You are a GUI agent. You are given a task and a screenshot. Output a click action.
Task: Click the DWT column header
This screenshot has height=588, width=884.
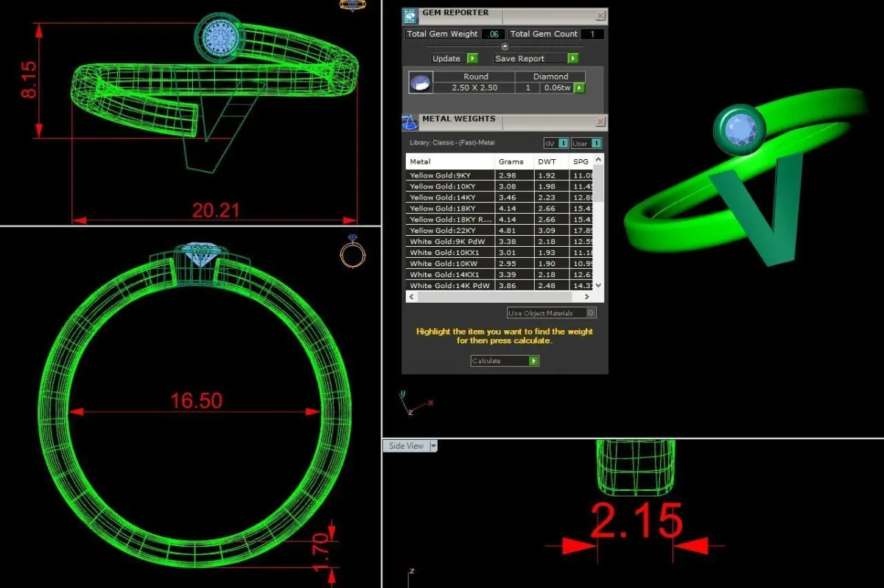coord(552,161)
